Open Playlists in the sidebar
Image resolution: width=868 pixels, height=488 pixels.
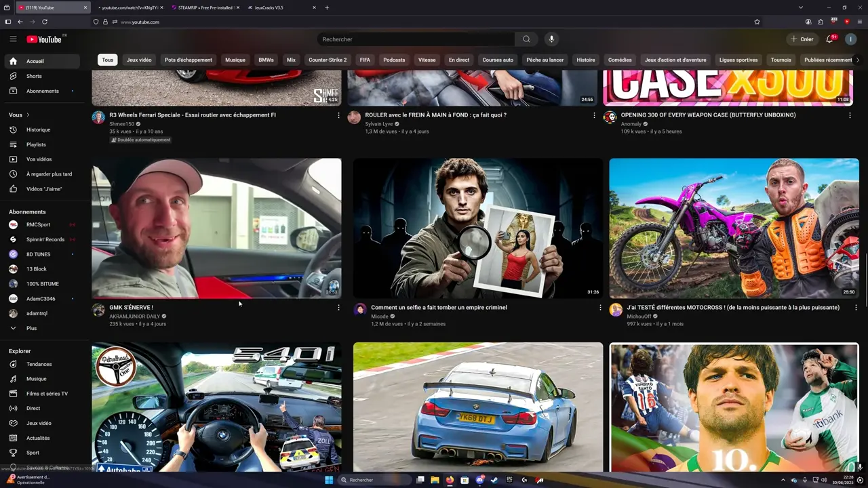point(41,144)
